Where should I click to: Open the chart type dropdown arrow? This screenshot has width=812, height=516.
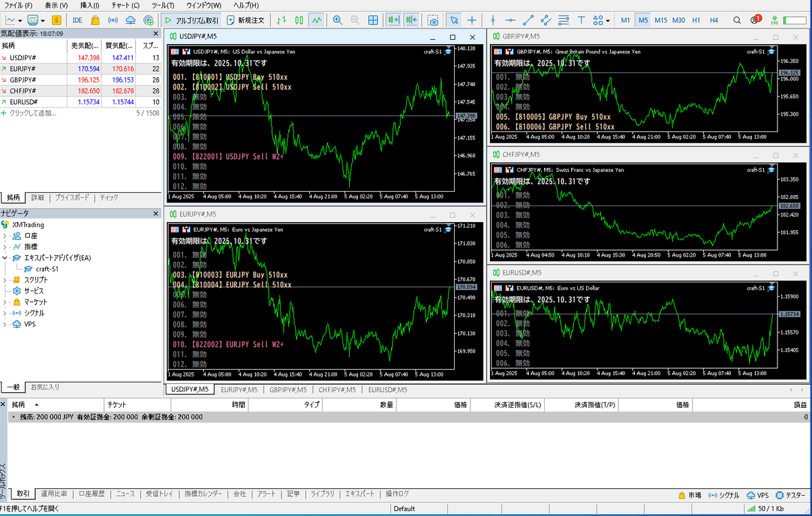(20, 20)
